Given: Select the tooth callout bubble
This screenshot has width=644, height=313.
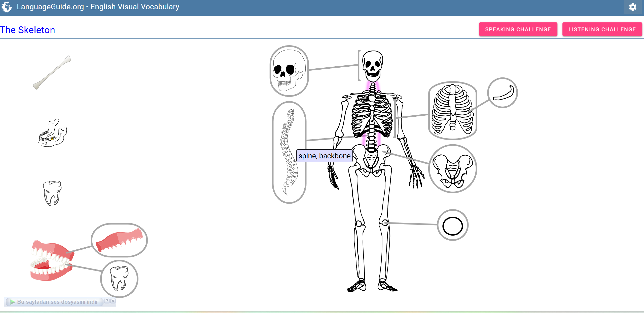Looking at the screenshot, I should click(x=119, y=279).
